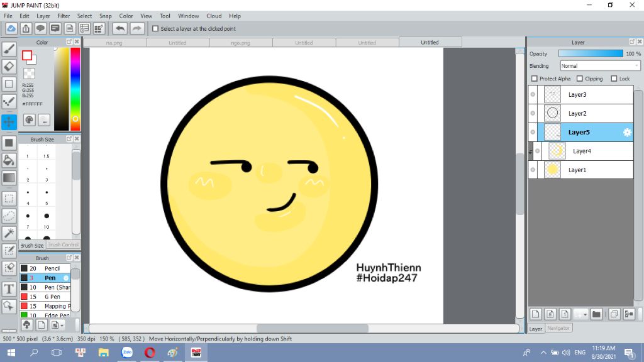
Task: Click the grid-with-pencil icon in top toolbar
Action: pos(99,29)
